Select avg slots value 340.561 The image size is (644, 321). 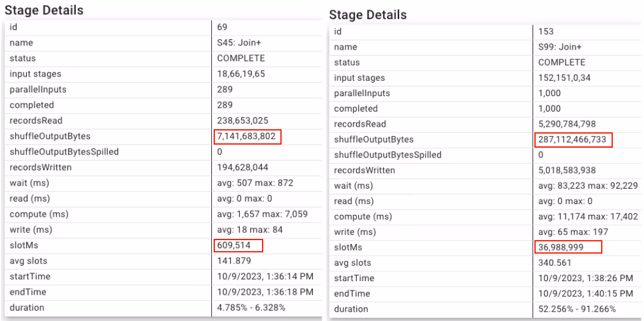[x=555, y=263]
